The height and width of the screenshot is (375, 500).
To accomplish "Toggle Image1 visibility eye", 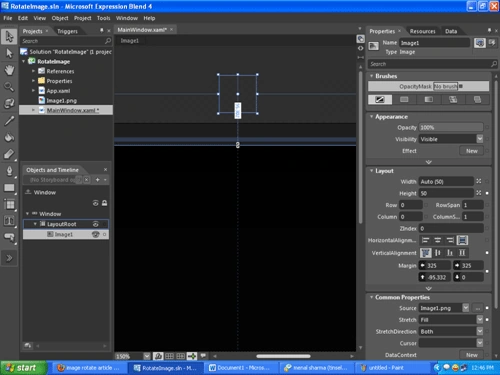I will [x=95, y=234].
